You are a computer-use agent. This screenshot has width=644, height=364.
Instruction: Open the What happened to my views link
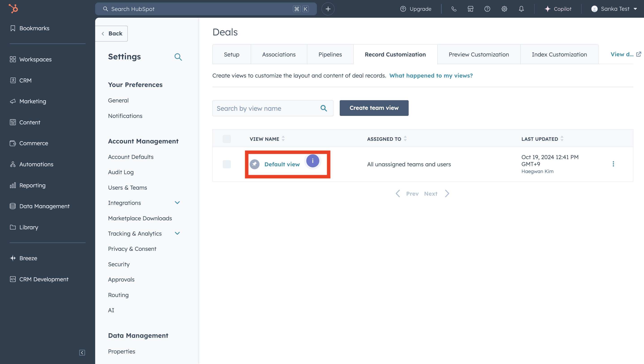tap(431, 76)
